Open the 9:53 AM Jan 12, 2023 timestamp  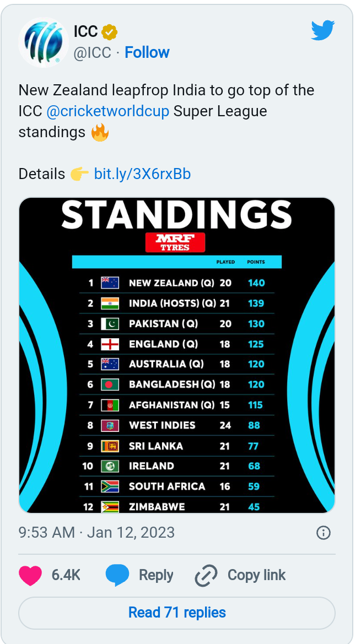pyautogui.click(x=96, y=533)
